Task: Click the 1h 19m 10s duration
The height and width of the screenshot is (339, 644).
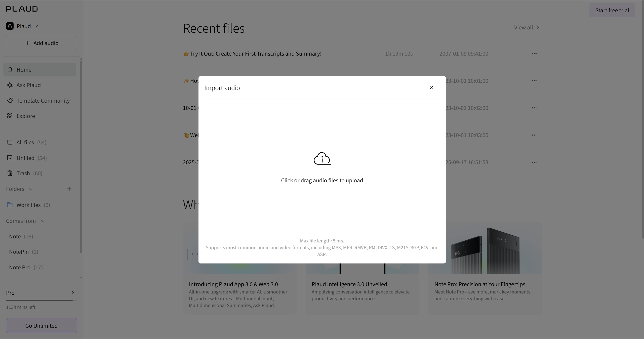Action: 399,54
